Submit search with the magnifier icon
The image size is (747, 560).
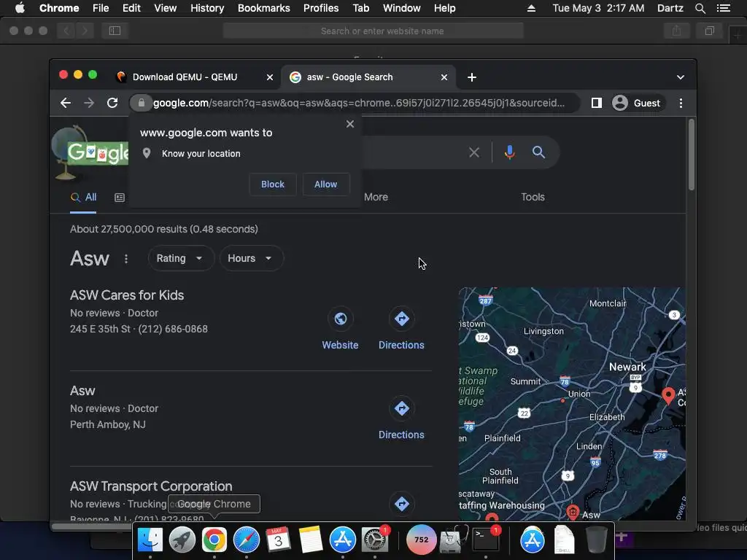tap(538, 152)
